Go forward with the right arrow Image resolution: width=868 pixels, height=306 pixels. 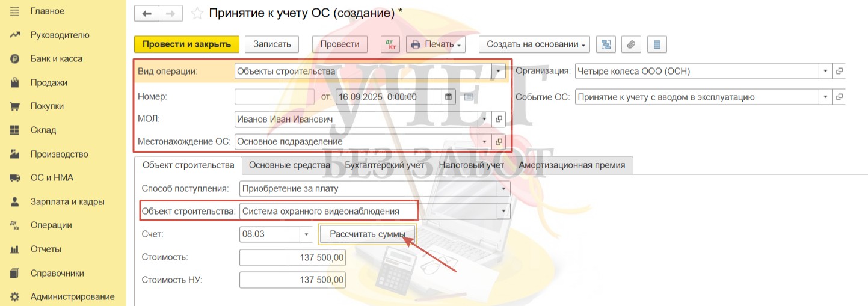(170, 13)
